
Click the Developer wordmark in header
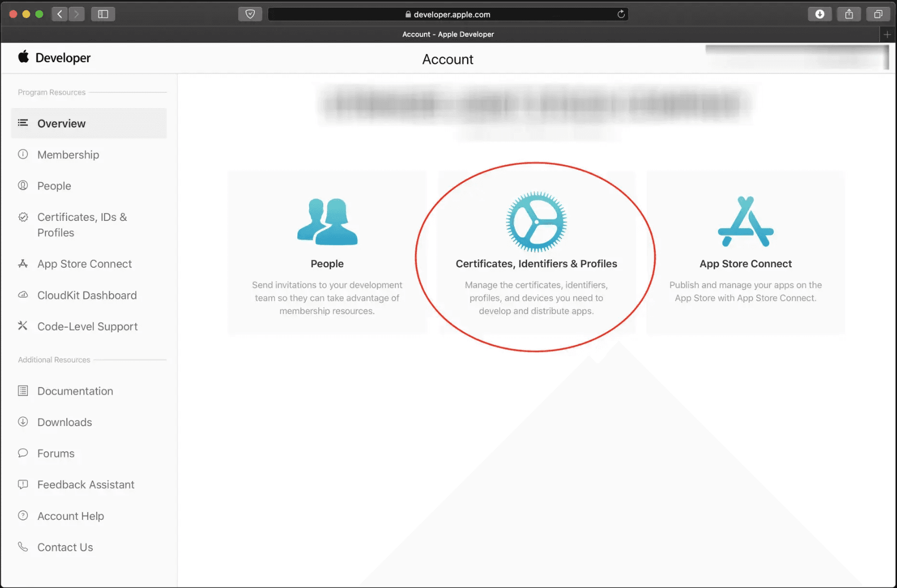tap(63, 57)
